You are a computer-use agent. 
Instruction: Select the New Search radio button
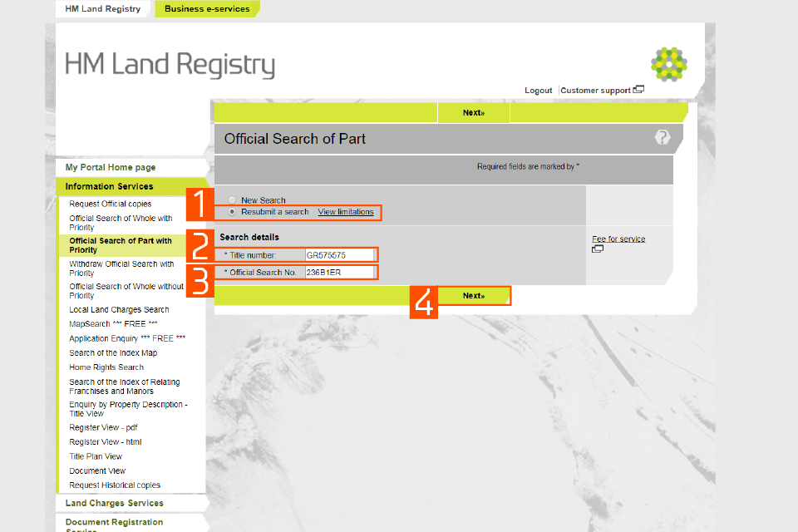point(233,200)
